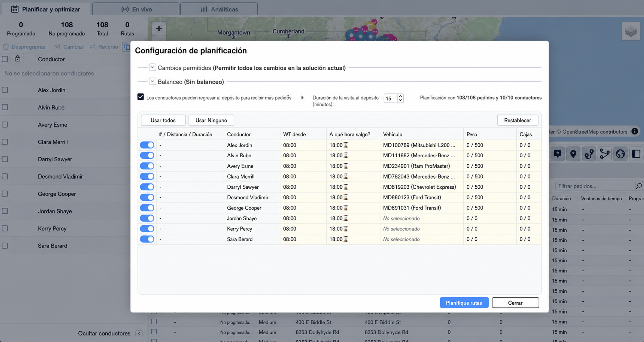The width and height of the screenshot is (644, 342).
Task: Uncheck drivers can return to depot checkbox
Action: [141, 97]
